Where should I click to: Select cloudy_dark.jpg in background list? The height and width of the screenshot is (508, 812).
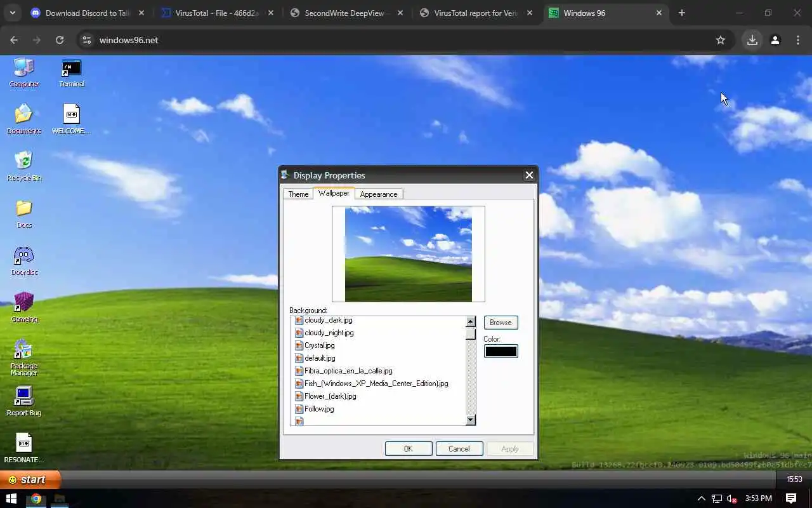point(329,320)
